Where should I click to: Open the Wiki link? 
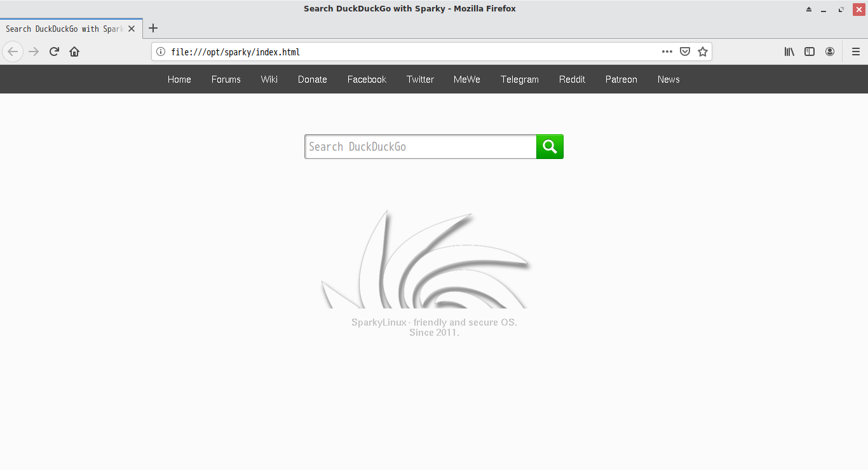click(269, 79)
